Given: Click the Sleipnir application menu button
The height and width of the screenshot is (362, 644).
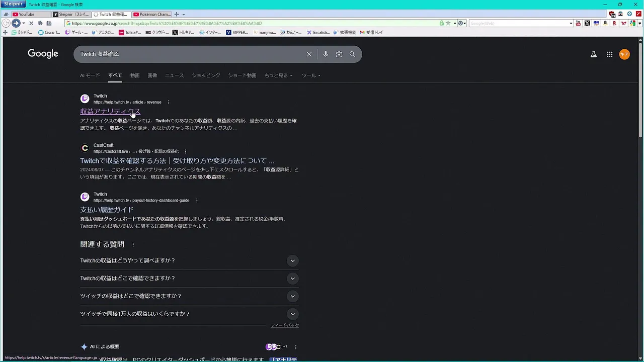Looking at the screenshot, I should click(x=13, y=4).
